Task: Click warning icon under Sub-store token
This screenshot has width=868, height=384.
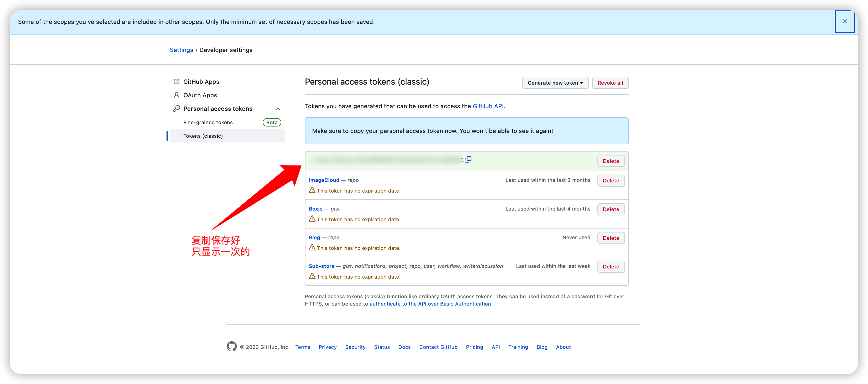Action: pyautogui.click(x=312, y=276)
